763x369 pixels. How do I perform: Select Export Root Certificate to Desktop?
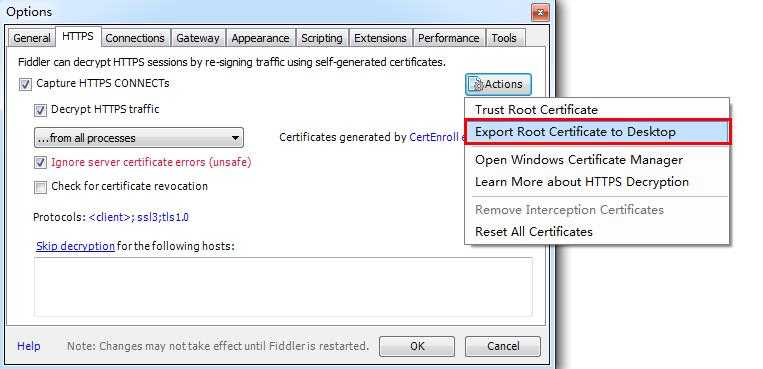coord(597,132)
